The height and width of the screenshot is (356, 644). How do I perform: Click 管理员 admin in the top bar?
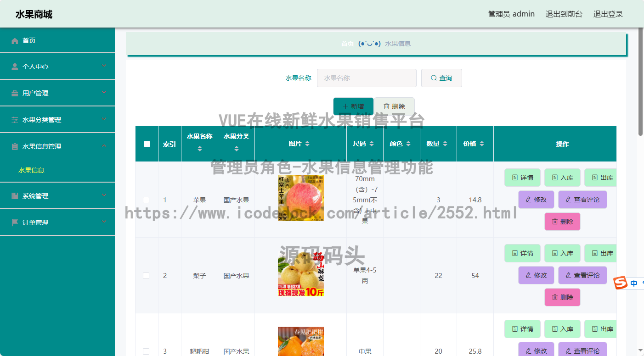(x=511, y=14)
